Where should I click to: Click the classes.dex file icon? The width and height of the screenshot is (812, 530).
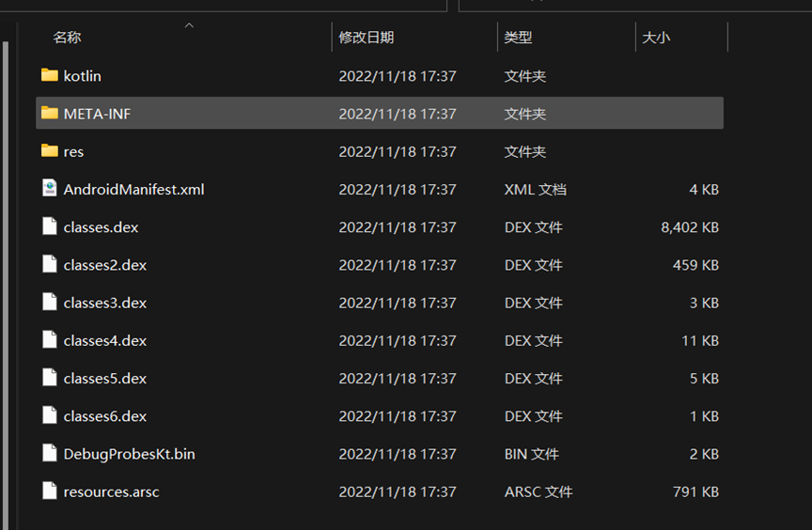tap(50, 226)
